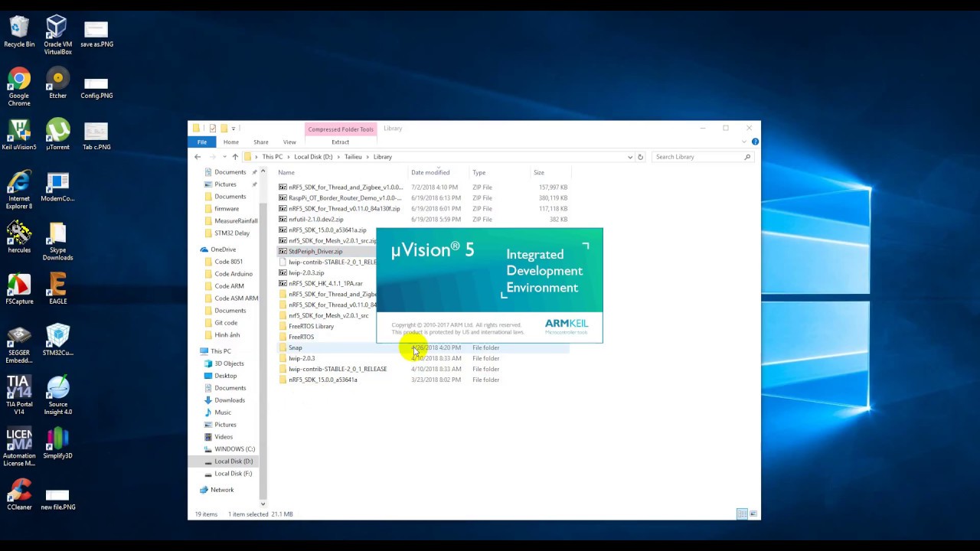Select the nrfutil-2.1.0.dev2.zip file

[315, 220]
